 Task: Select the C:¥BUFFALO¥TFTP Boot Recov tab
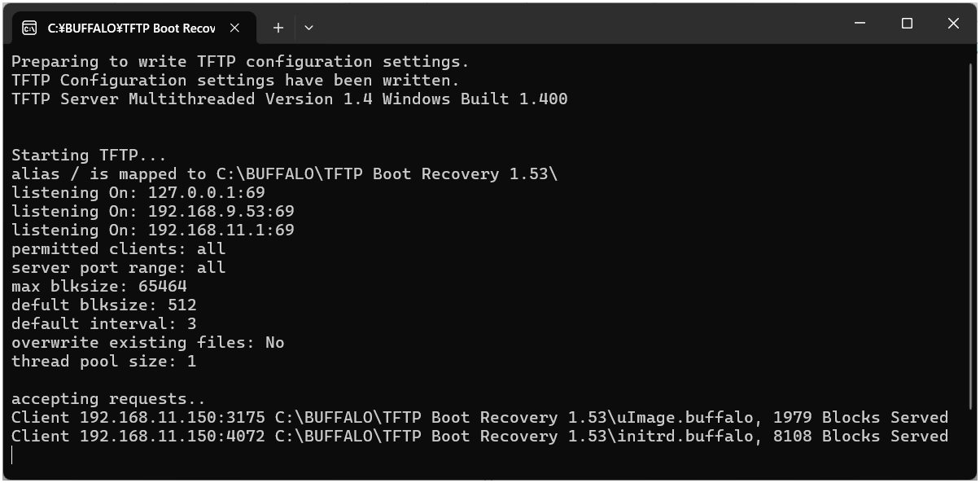click(x=130, y=28)
